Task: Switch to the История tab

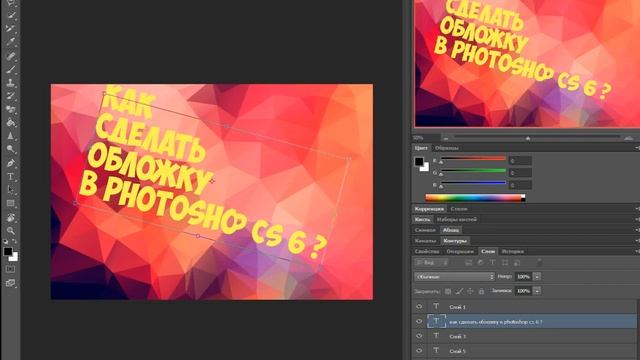Action: coord(513,251)
